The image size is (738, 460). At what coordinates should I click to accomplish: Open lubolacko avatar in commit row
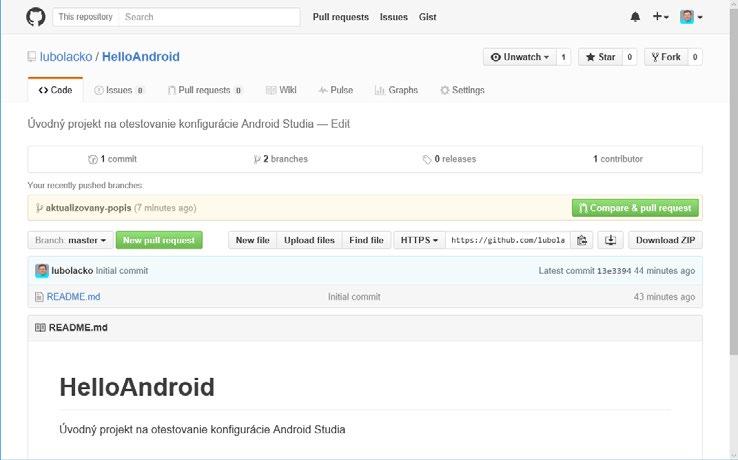click(42, 271)
